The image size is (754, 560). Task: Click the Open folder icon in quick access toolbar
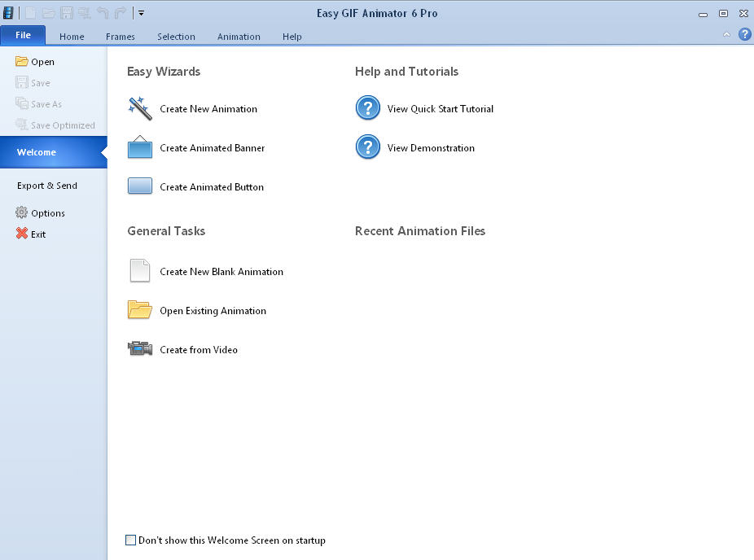49,13
